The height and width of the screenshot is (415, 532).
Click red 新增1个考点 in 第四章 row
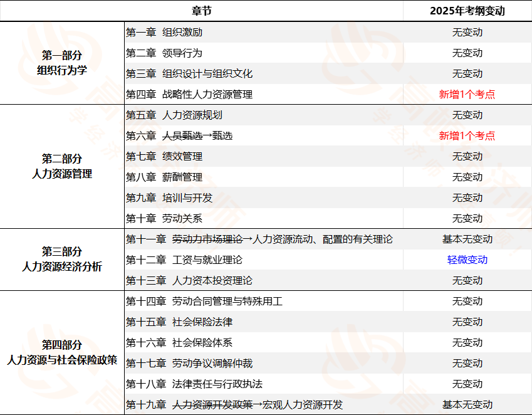tap(467, 94)
